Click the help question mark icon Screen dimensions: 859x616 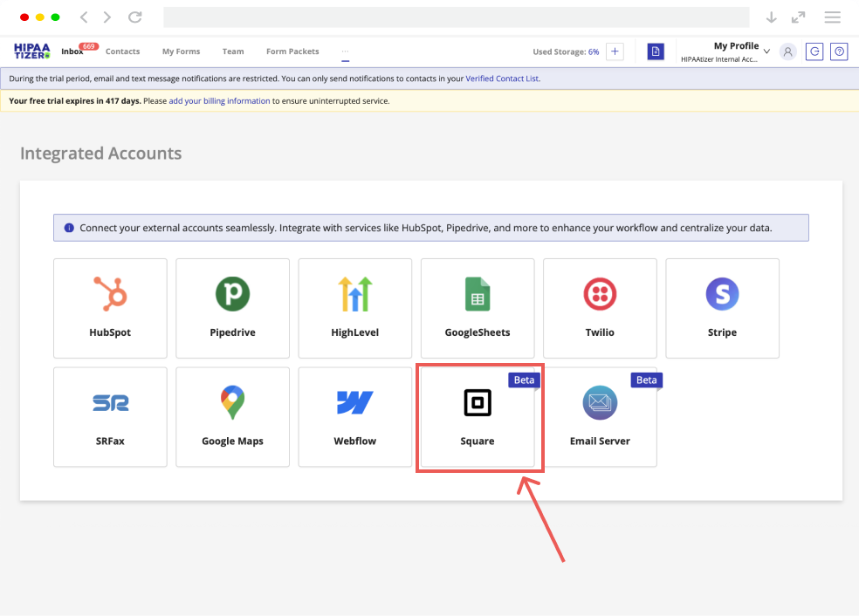(839, 51)
